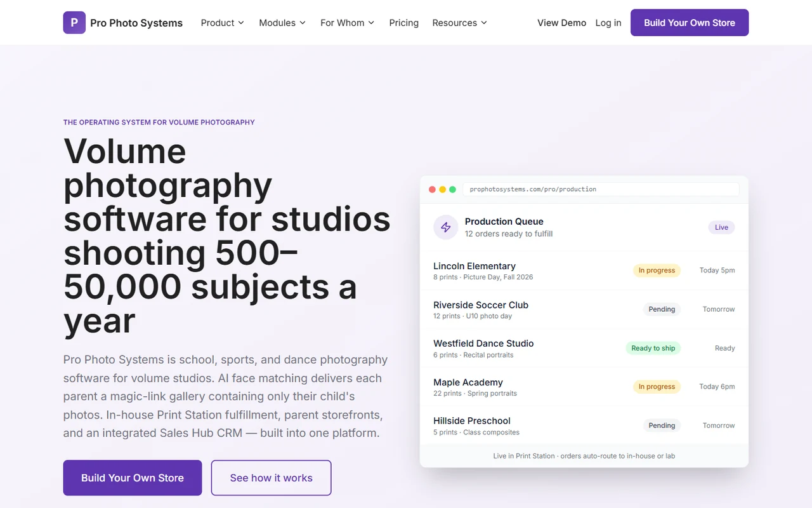The image size is (812, 508).
Task: Click Tomorrow in the Riverside Soccer Club row
Action: pos(719,309)
